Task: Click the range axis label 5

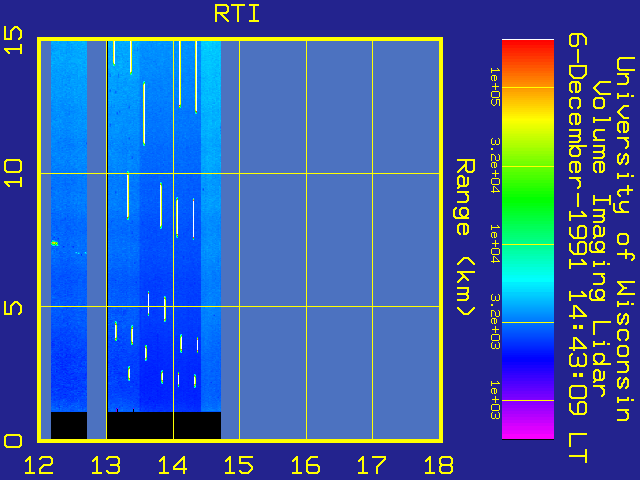Action: [13, 307]
